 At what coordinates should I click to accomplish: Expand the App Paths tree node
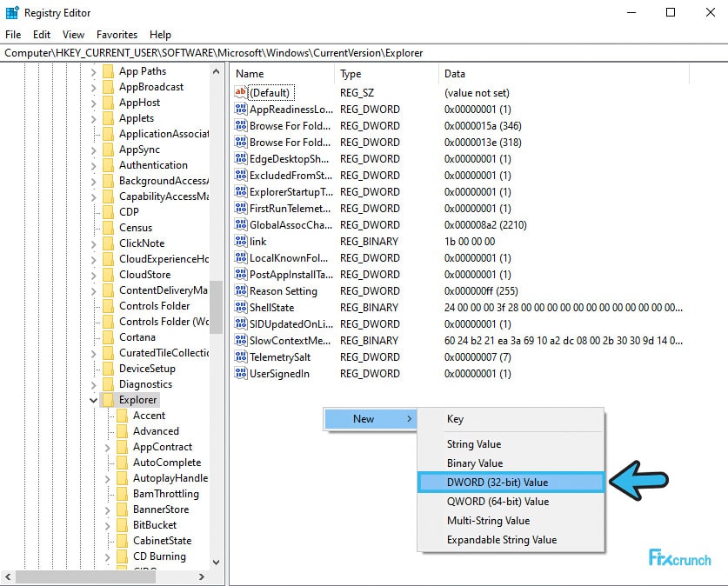click(x=93, y=72)
